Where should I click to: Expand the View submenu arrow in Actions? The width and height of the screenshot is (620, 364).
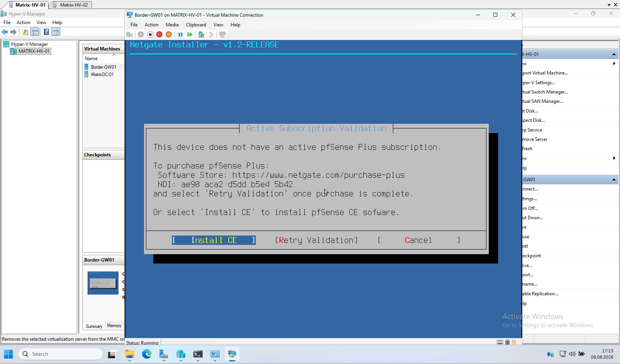click(614, 158)
